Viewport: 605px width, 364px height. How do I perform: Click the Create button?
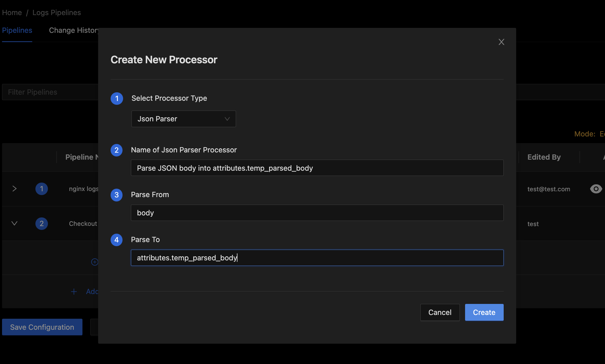click(484, 312)
